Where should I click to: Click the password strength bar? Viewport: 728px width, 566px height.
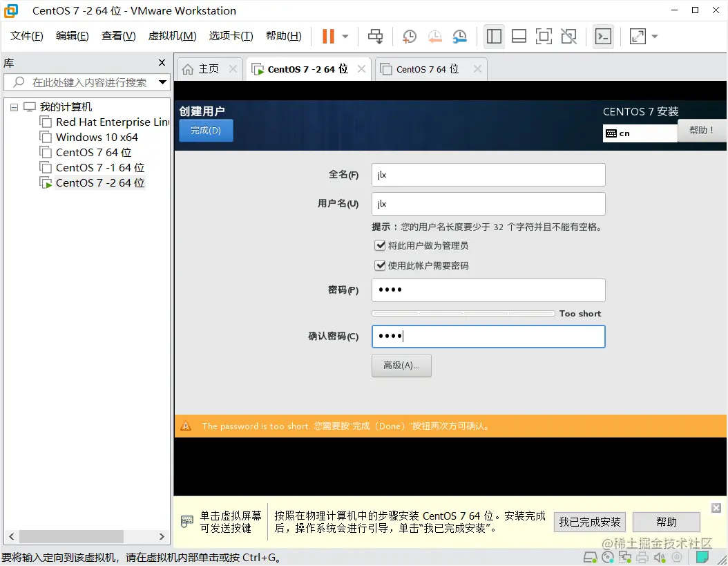pyautogui.click(x=463, y=313)
